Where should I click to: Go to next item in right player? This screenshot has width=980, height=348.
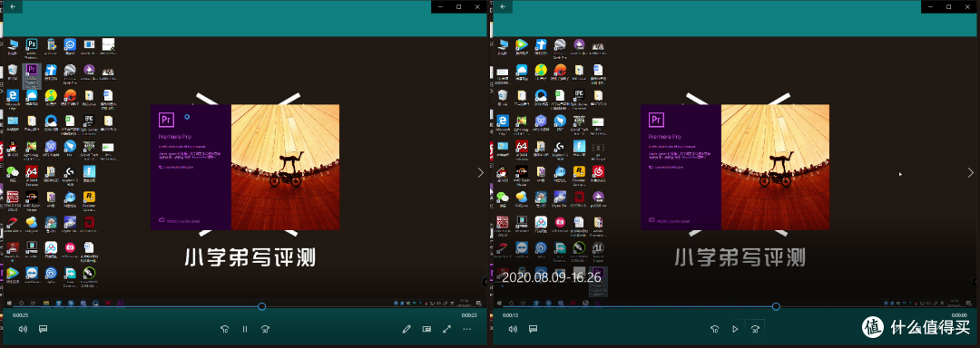click(x=971, y=173)
